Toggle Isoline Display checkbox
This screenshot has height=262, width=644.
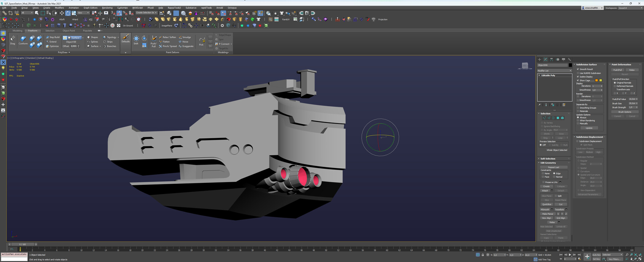pyautogui.click(x=578, y=77)
